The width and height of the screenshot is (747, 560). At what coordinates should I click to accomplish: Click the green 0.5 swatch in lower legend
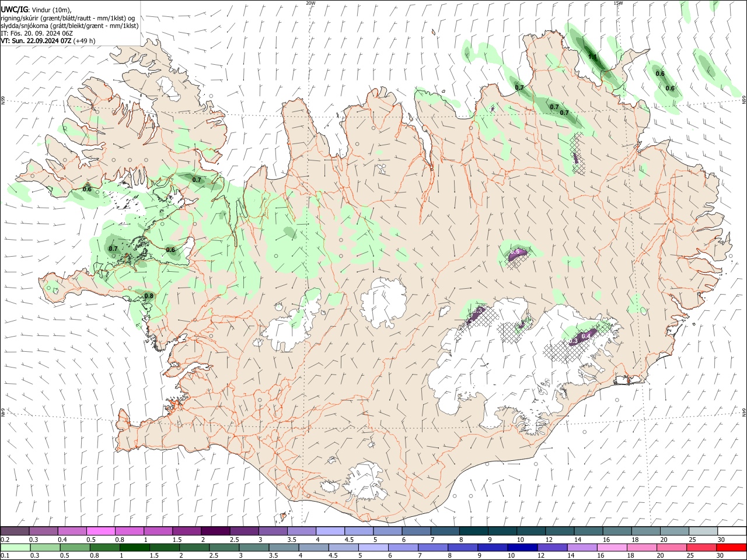pos(75,548)
